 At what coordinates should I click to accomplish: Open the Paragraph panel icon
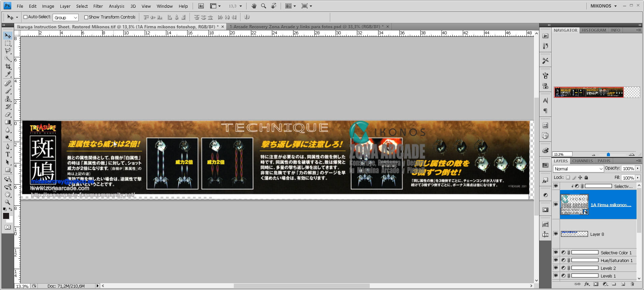click(545, 111)
